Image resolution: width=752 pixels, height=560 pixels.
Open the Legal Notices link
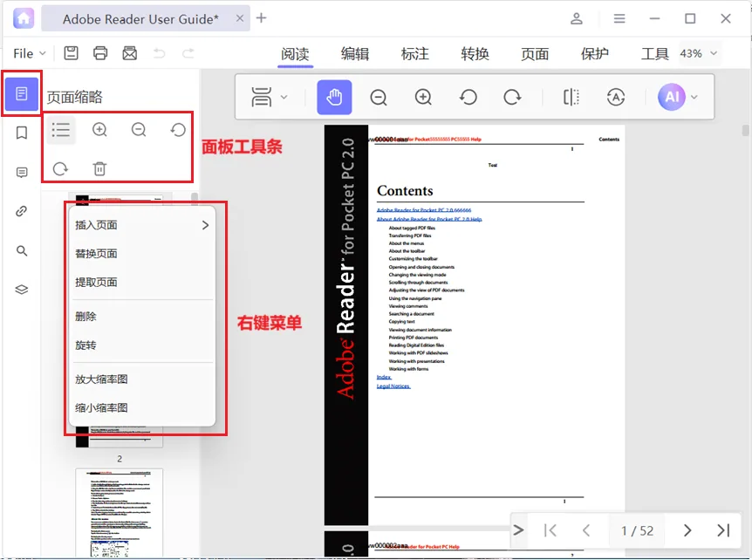coord(393,386)
